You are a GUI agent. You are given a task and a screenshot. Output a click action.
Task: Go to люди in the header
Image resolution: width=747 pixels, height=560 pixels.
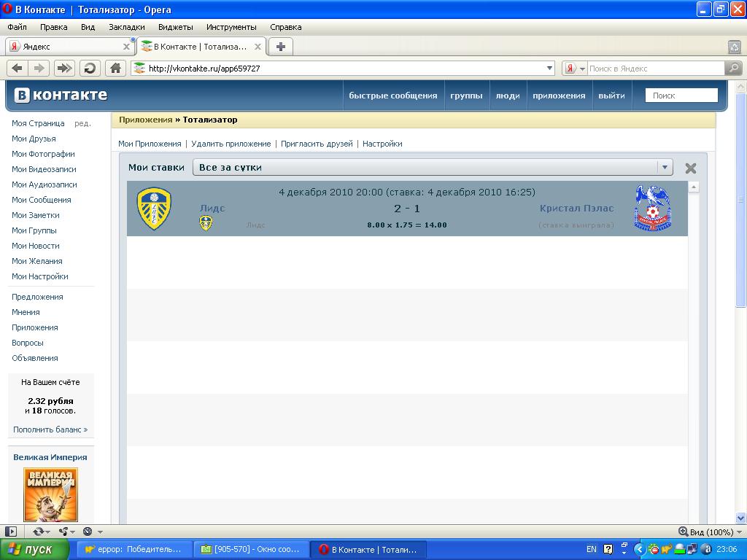pyautogui.click(x=508, y=96)
